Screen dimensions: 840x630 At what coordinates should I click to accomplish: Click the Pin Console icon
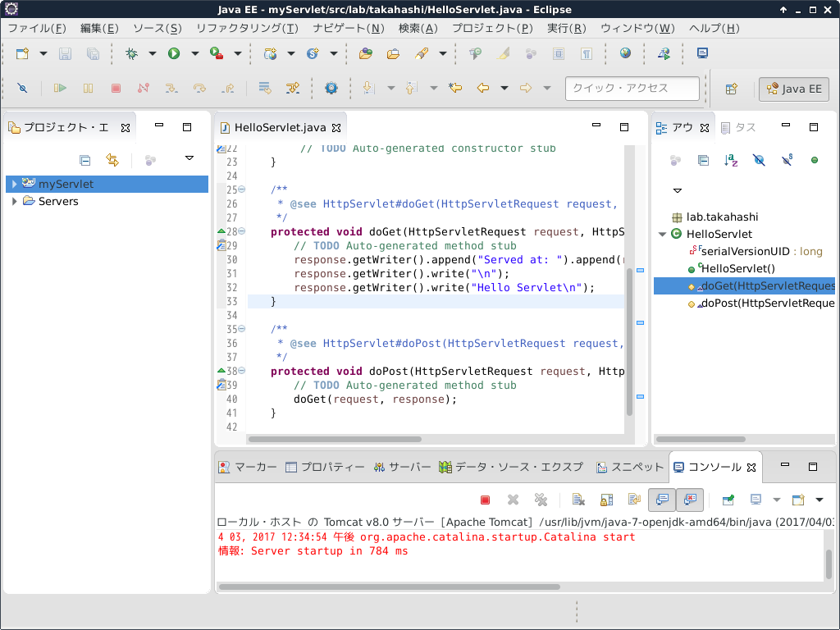tap(728, 500)
